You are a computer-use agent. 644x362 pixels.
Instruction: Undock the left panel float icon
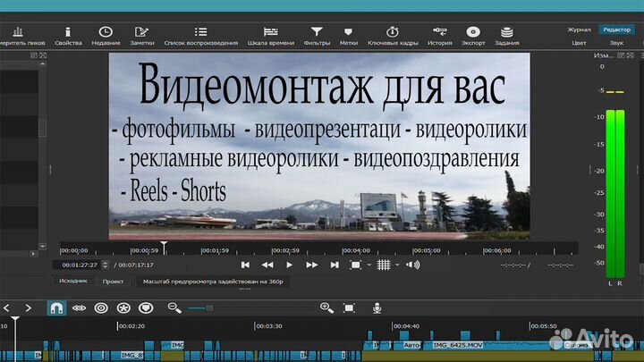pyautogui.click(x=34, y=55)
